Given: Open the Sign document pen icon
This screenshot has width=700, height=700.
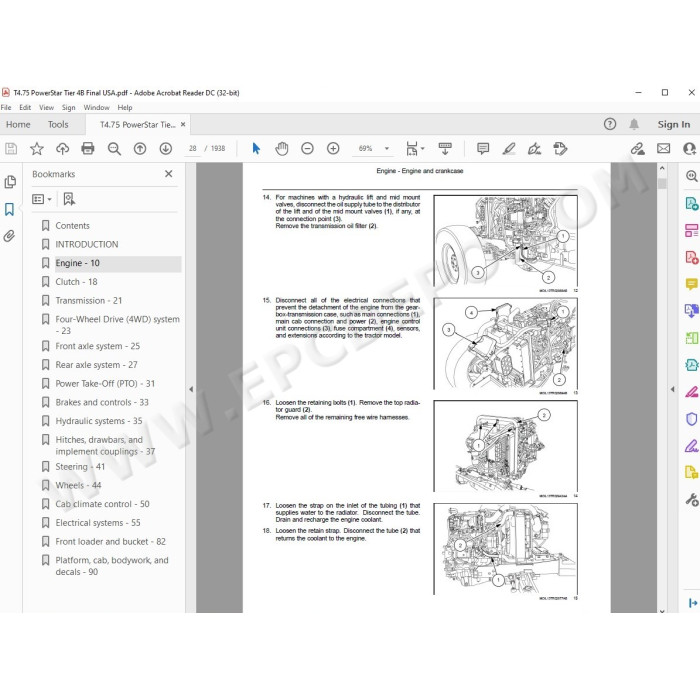Looking at the screenshot, I should pyautogui.click(x=534, y=148).
